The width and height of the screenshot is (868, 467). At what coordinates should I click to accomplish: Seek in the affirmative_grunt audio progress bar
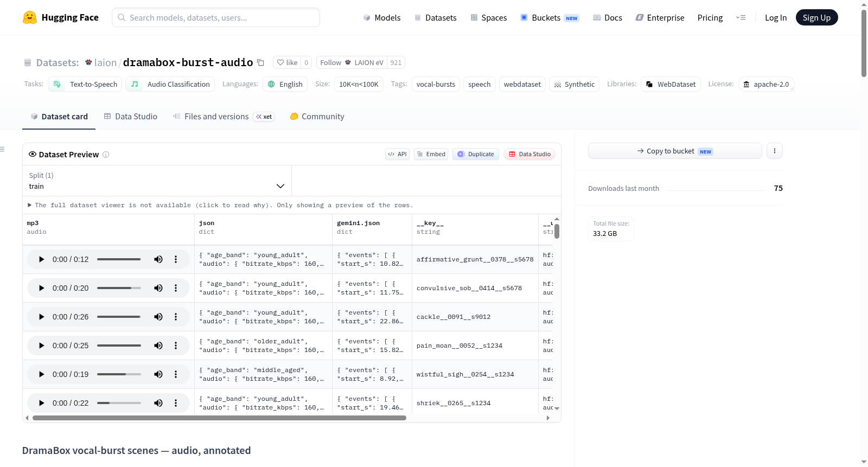pyautogui.click(x=119, y=259)
